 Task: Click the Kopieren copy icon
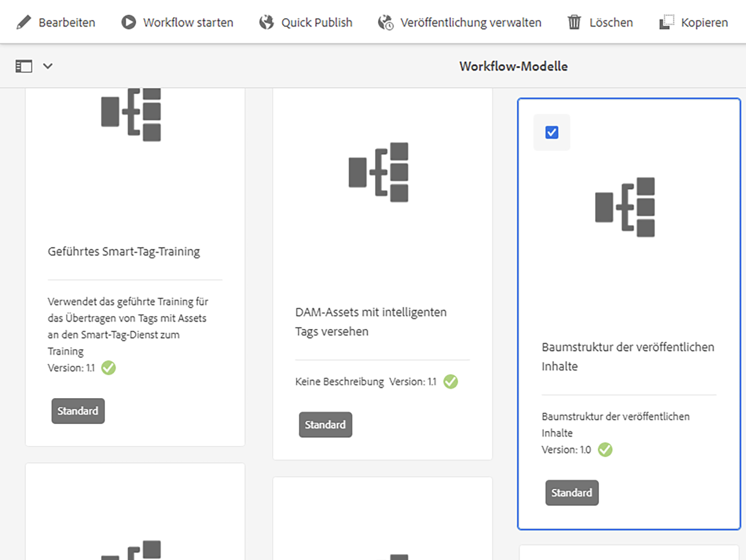(666, 22)
